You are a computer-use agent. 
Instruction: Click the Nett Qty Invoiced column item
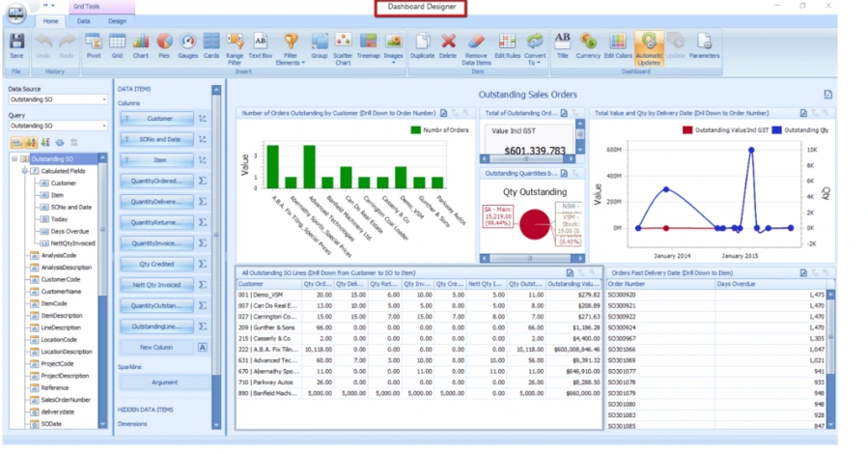pos(157,285)
